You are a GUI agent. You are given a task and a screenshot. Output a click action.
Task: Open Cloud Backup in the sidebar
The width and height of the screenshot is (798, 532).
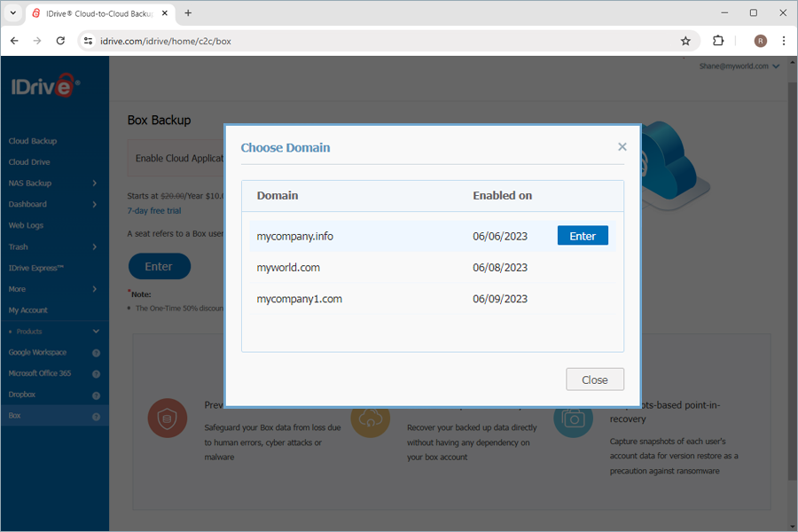(33, 141)
